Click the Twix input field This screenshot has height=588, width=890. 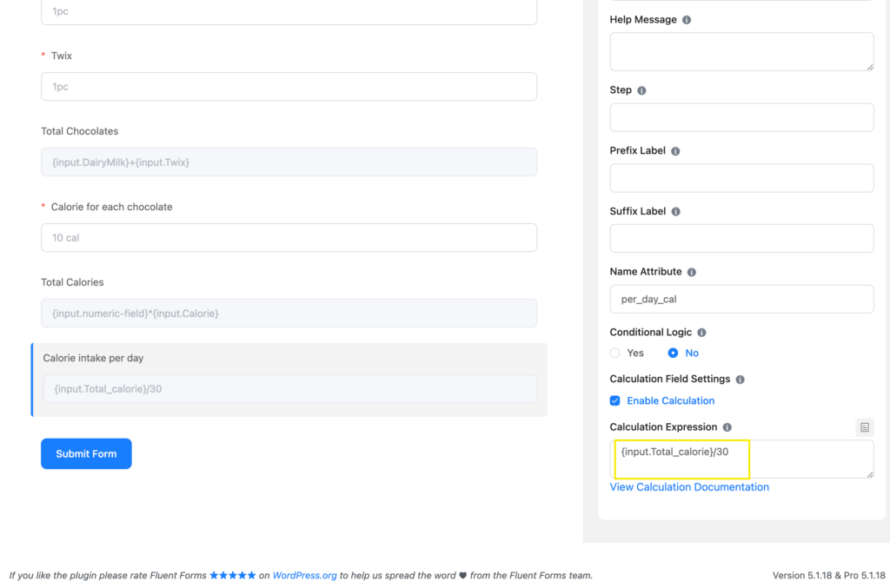coord(289,87)
